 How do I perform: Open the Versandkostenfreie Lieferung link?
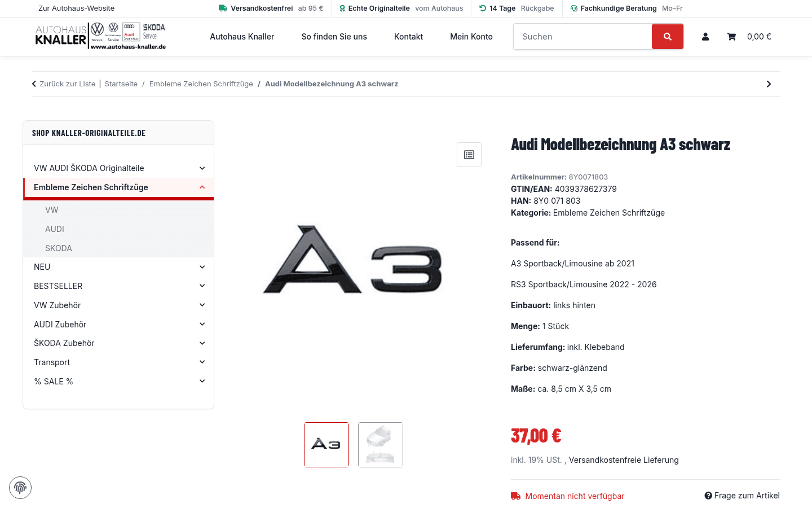click(x=624, y=460)
